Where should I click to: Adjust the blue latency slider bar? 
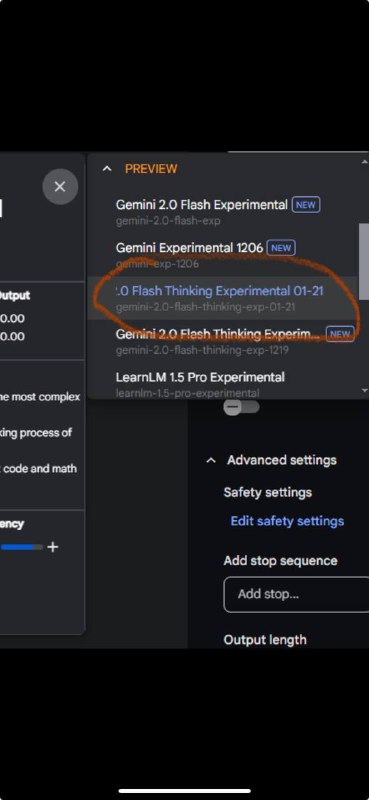(21, 547)
